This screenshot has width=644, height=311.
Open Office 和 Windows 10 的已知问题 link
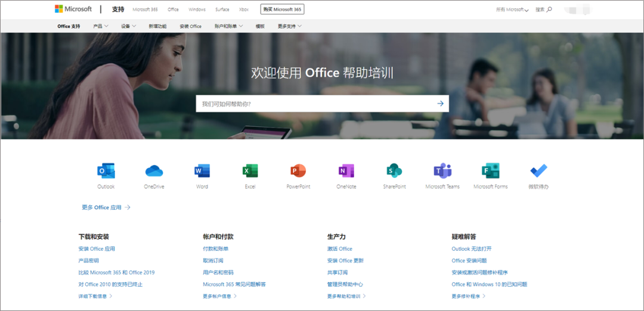tap(489, 284)
